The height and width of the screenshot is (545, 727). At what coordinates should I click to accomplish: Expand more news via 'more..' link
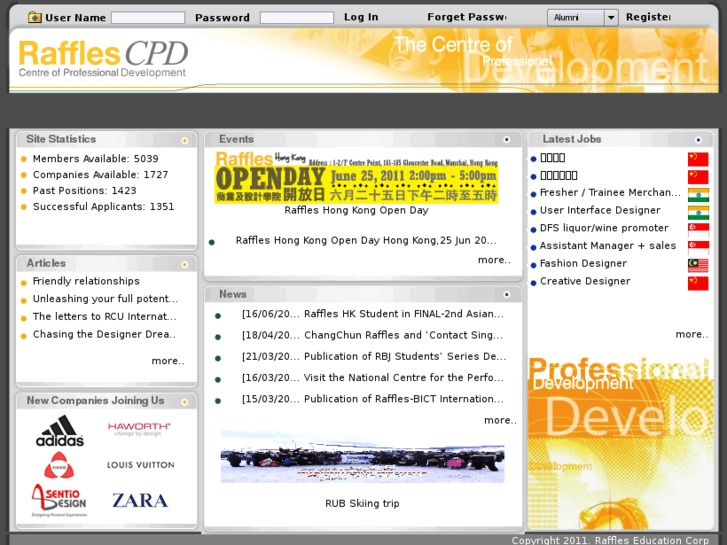tap(499, 421)
